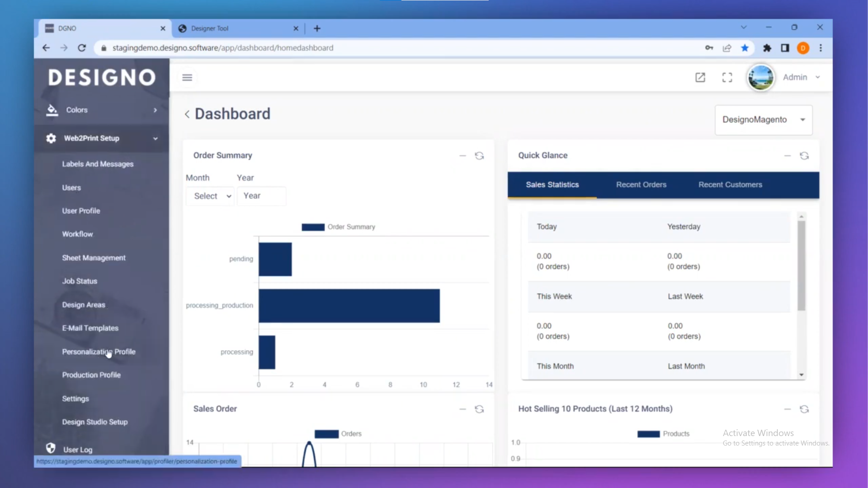Switch to the Recent Customers tab
This screenshot has width=868, height=488.
pos(730,184)
